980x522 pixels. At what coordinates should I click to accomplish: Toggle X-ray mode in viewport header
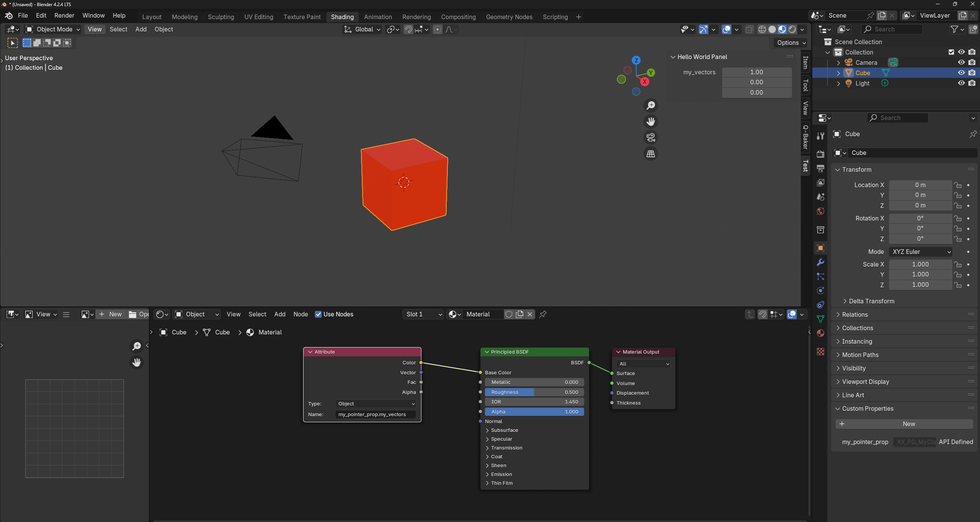click(x=749, y=30)
